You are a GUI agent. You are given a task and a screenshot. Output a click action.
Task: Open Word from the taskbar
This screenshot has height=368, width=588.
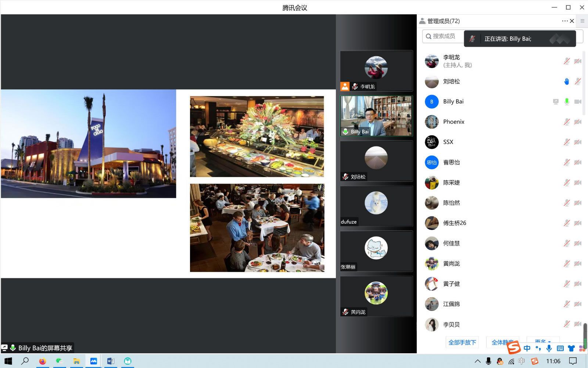click(x=111, y=361)
